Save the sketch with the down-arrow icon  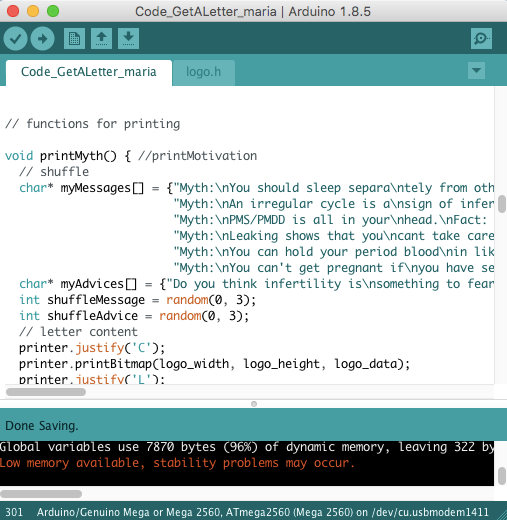click(x=128, y=38)
